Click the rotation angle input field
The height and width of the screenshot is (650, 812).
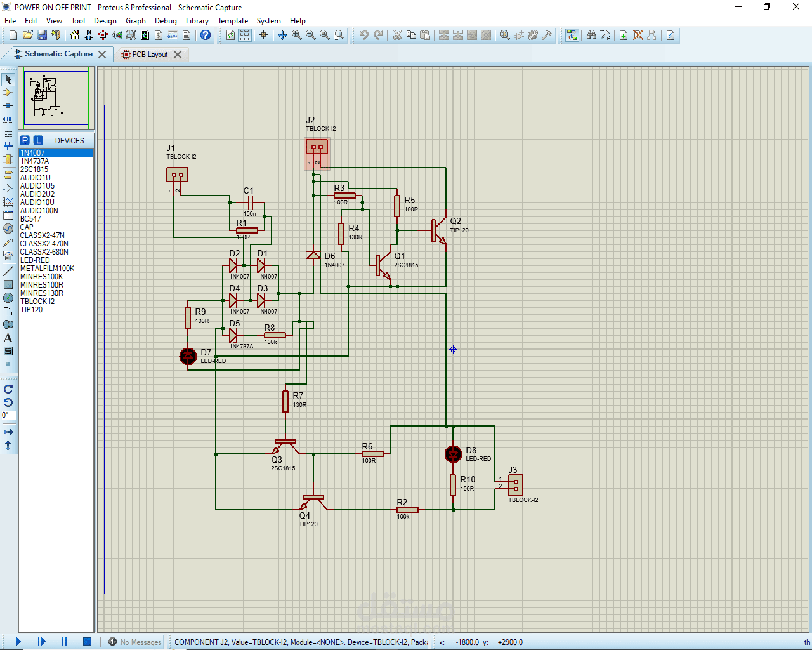8,415
